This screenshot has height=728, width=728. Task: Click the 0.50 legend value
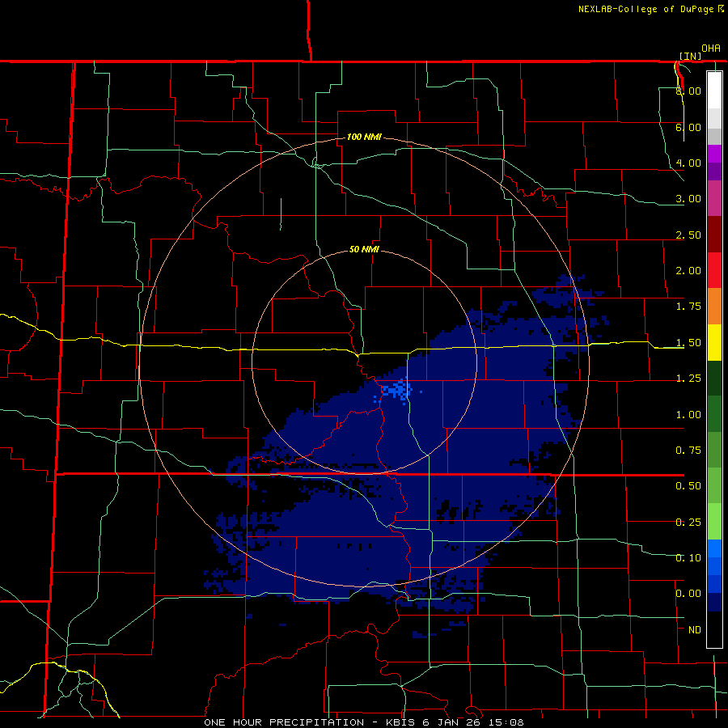click(x=688, y=486)
